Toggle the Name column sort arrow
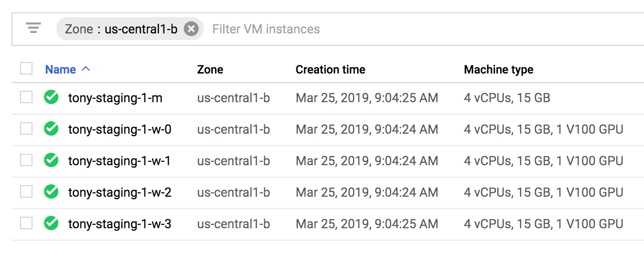Image resolution: width=644 pixels, height=265 pixels. pyautogui.click(x=86, y=69)
